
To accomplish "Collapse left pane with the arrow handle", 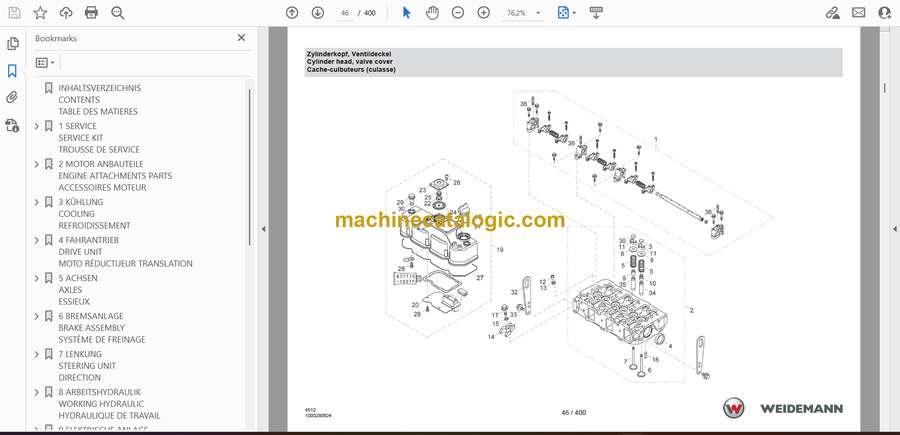I will (263, 229).
